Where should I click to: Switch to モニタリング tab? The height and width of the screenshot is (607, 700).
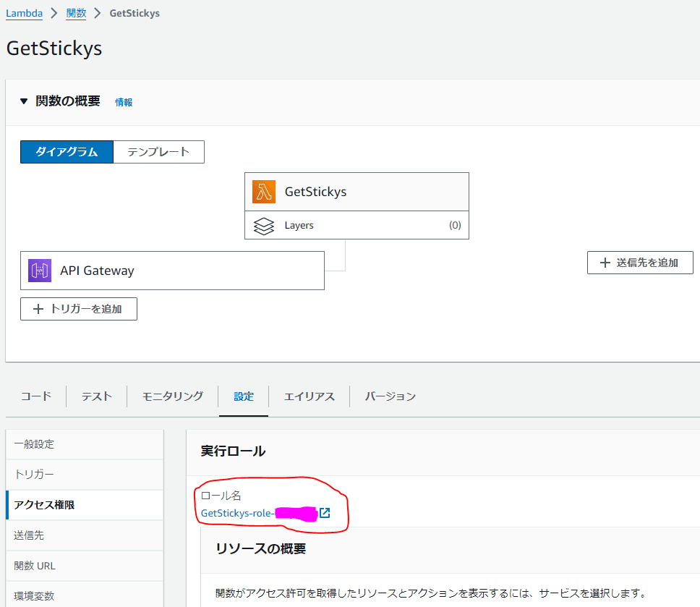(x=172, y=396)
